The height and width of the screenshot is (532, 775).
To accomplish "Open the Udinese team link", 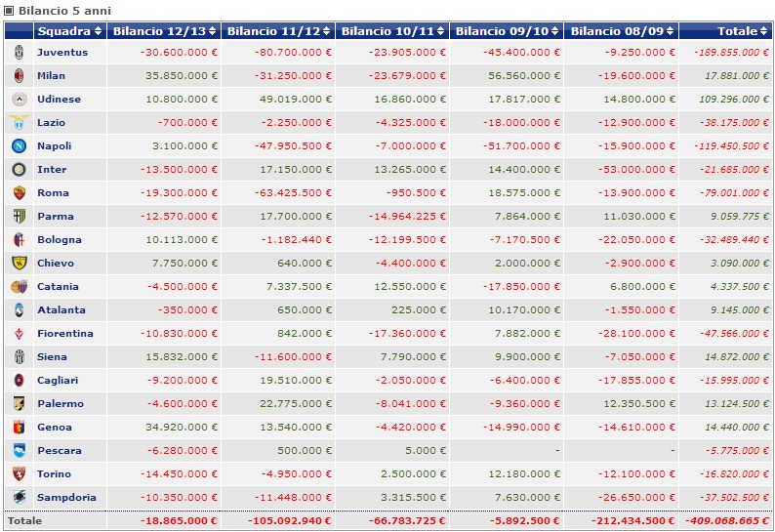I will point(60,100).
